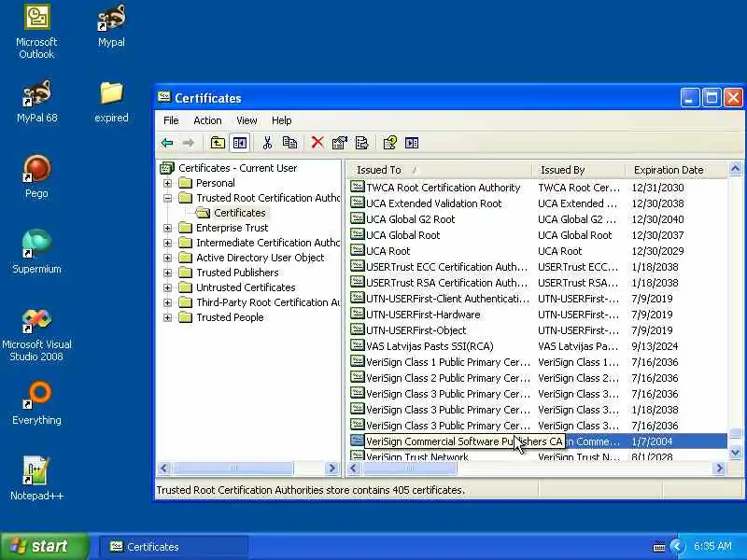
Task: Select the Pego desktop shortcut
Action: pos(36,176)
